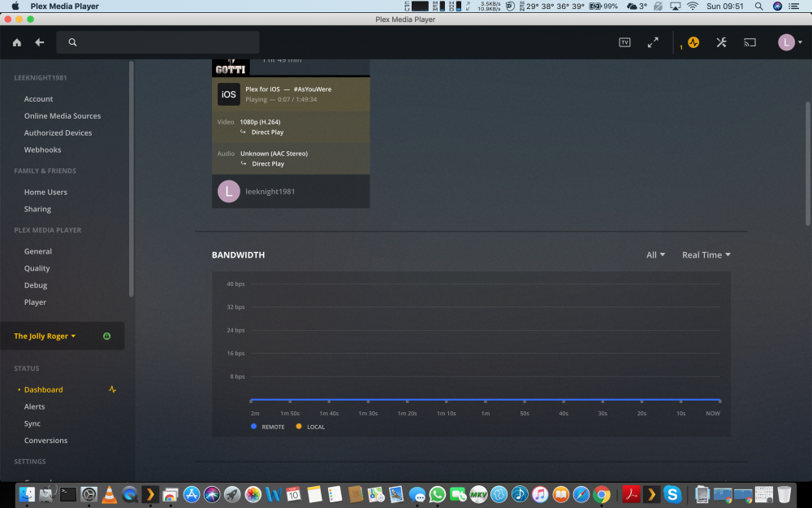Open System Preferences in dock
The width and height of the screenshot is (812, 508).
point(89,494)
